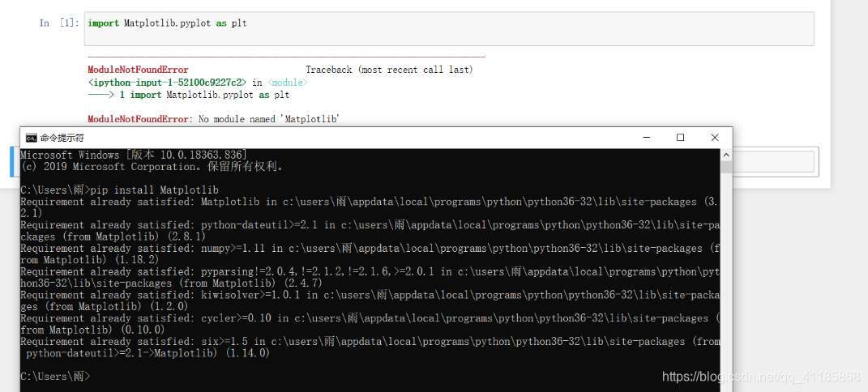The image size is (868, 392).
Task: Click the Command Prompt window icon in title bar
Action: (32, 138)
